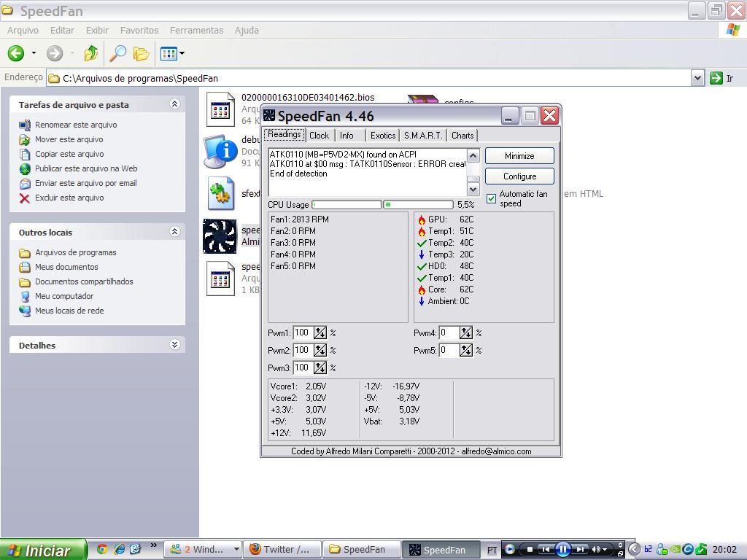Collapse the Outros locais panel
The width and height of the screenshot is (747, 560).
175,232
